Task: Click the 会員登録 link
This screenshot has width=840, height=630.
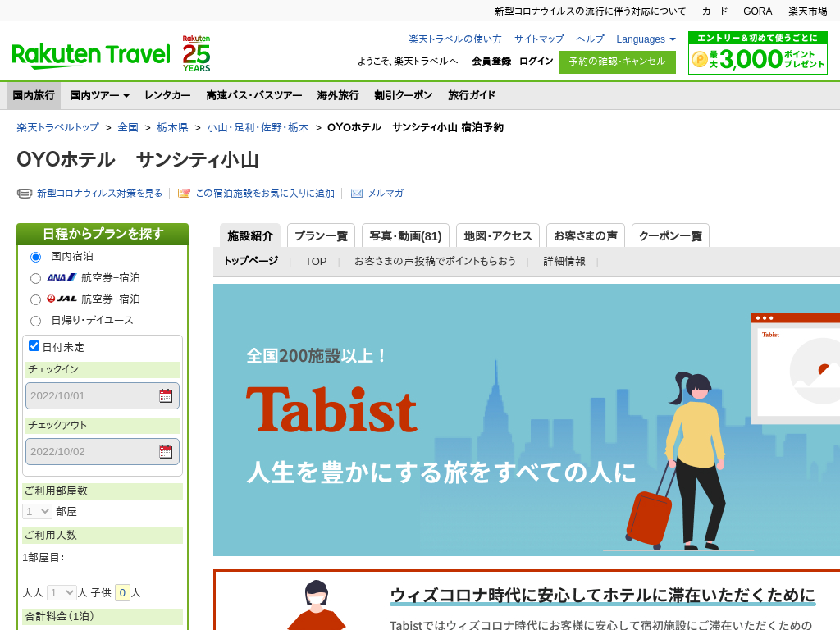Action: pyautogui.click(x=491, y=61)
